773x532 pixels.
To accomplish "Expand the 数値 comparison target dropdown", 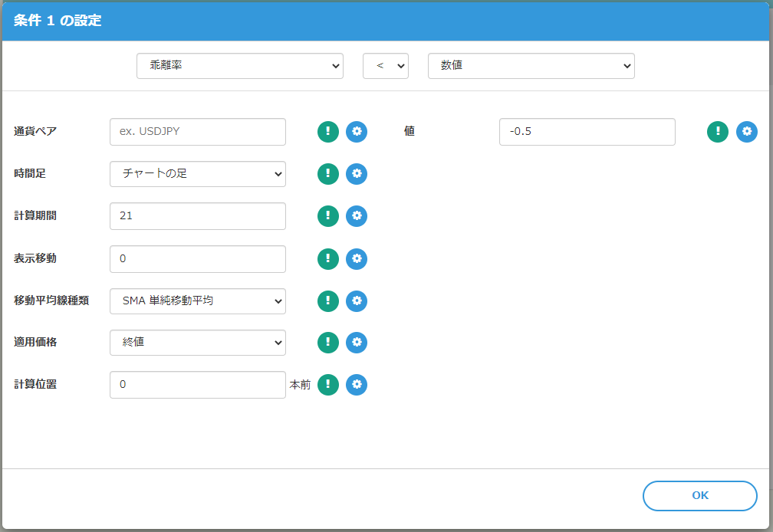I will 531,66.
